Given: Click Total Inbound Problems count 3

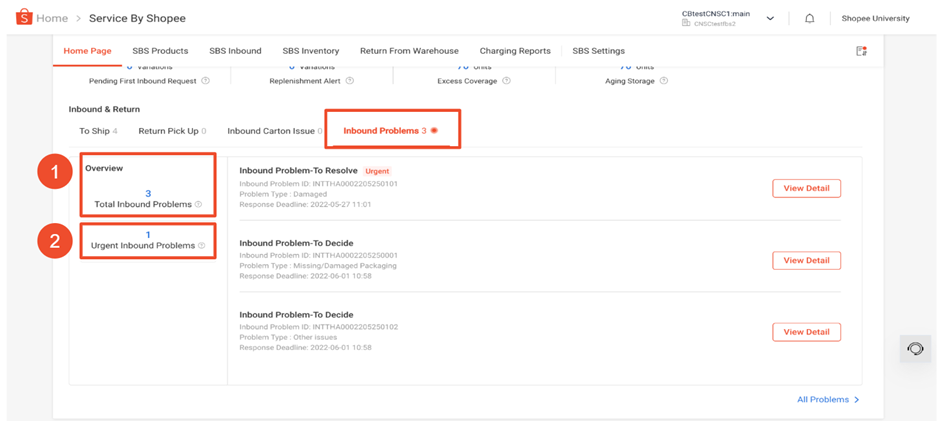Looking at the screenshot, I should coord(148,194).
